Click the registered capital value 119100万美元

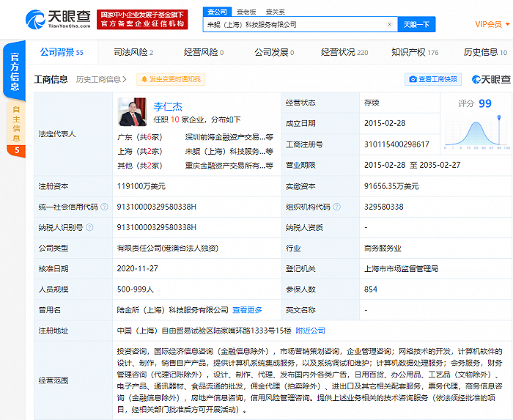(x=141, y=186)
